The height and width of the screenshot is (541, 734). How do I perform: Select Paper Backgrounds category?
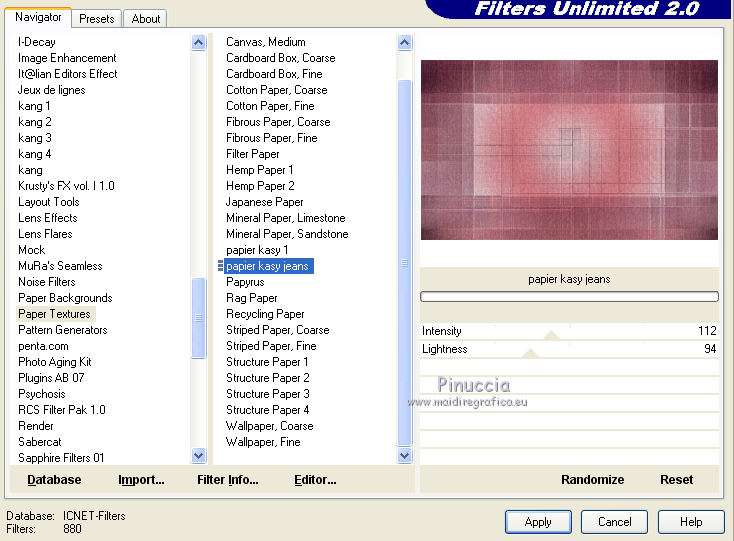tap(65, 298)
